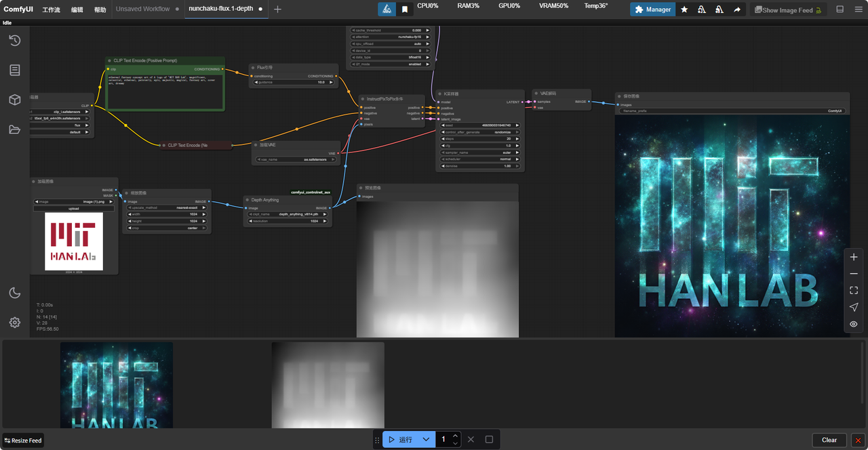Screen dimensions: 868x450
Task: Open the scheduler normal dropdown
Action: point(479,159)
